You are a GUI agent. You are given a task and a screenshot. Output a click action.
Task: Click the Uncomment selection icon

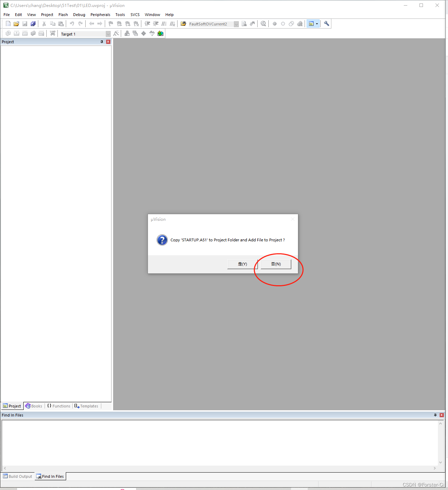(172, 24)
